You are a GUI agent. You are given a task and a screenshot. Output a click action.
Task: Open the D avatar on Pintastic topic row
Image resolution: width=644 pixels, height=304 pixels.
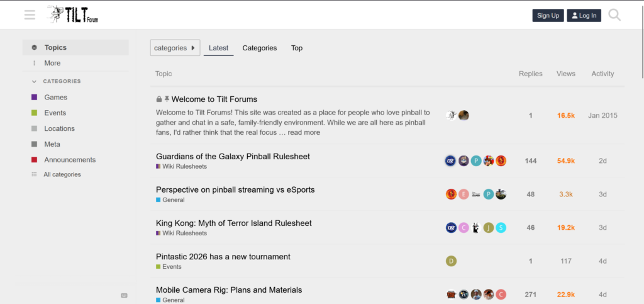click(451, 261)
